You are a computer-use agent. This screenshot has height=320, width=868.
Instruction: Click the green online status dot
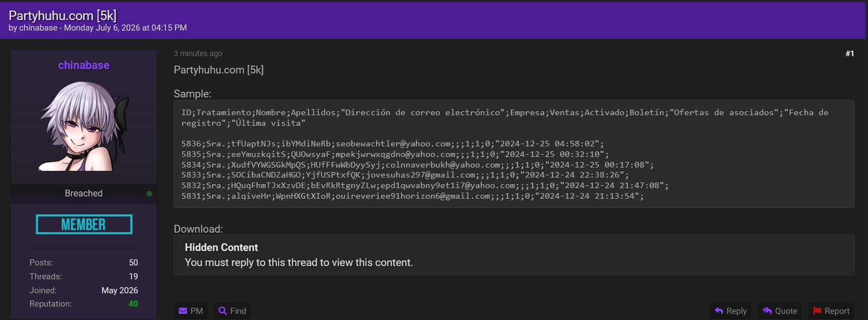pos(149,194)
